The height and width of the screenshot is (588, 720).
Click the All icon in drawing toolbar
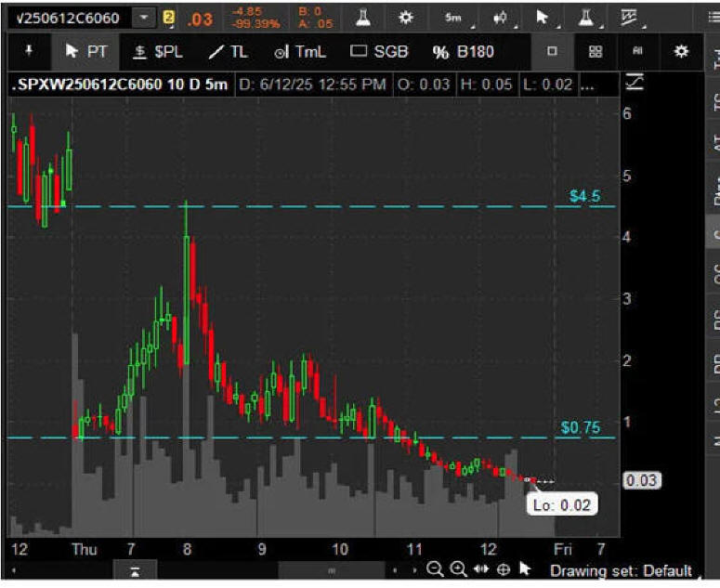[x=637, y=51]
